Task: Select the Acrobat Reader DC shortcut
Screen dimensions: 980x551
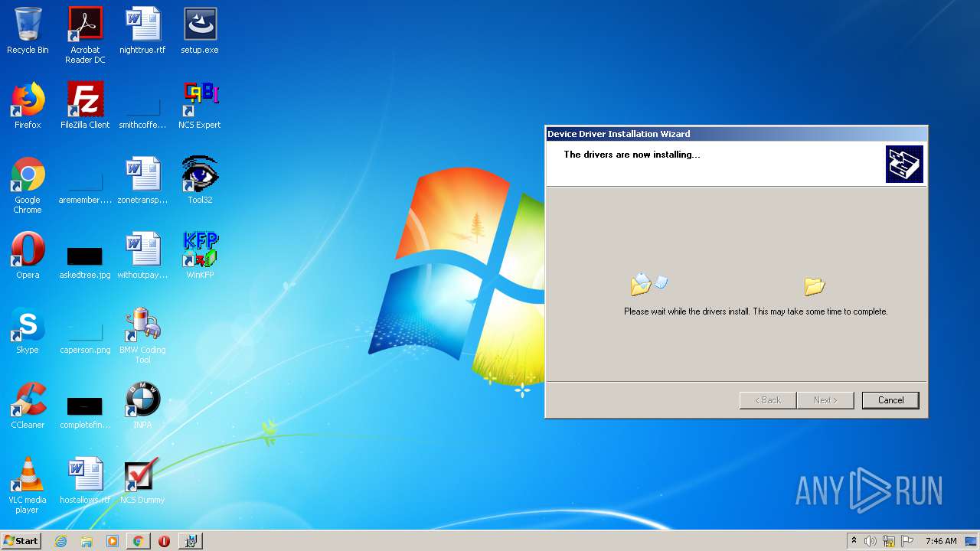Action: (x=85, y=35)
